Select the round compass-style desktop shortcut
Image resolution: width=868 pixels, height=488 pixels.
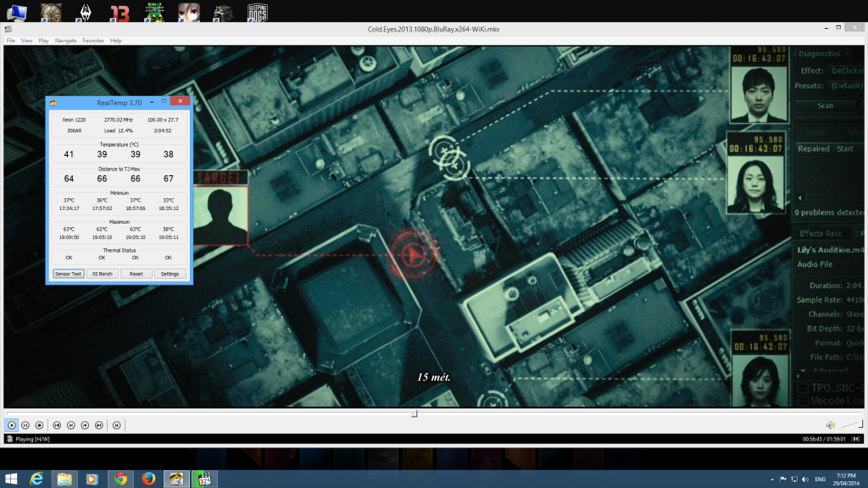click(51, 12)
